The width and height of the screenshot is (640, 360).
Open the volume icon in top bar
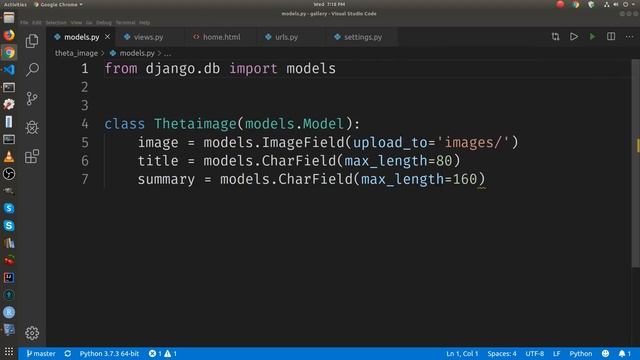click(616, 4)
